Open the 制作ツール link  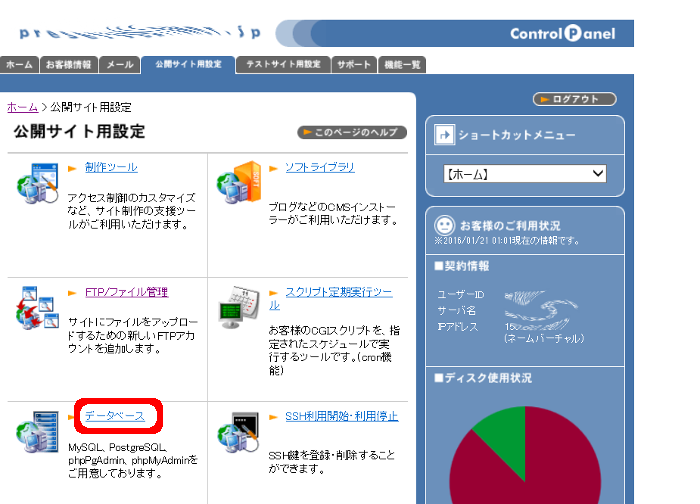coord(111,167)
